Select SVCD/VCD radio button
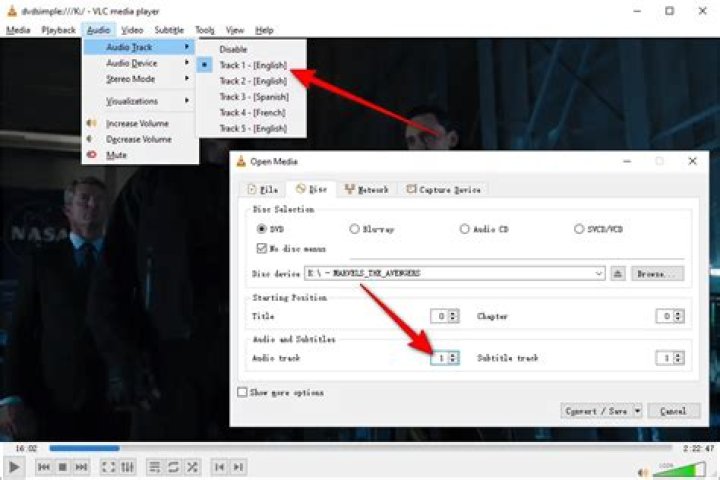The width and height of the screenshot is (720, 480). coord(579,229)
